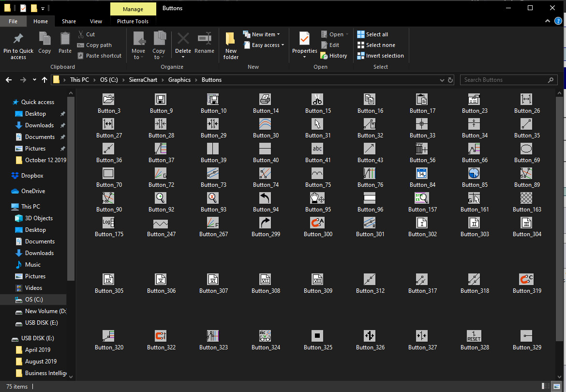Image resolution: width=566 pixels, height=392 pixels.
Task: Click Select all in the ribbon
Action: [x=372, y=34]
